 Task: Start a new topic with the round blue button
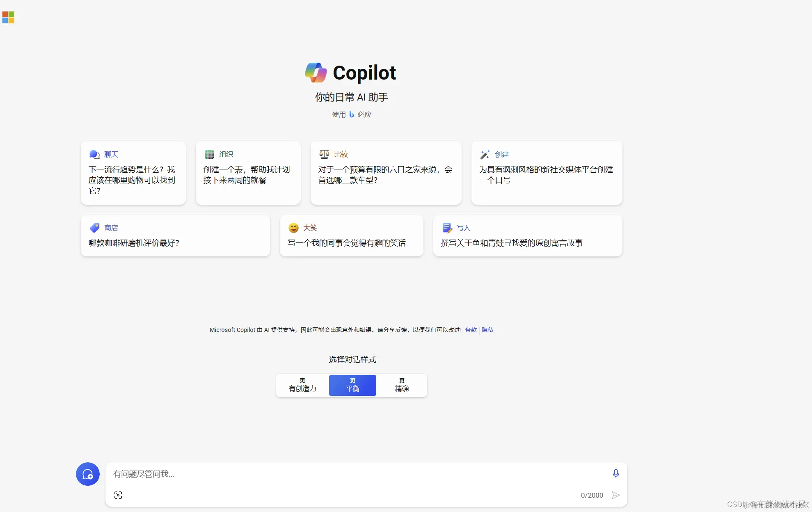(x=88, y=474)
